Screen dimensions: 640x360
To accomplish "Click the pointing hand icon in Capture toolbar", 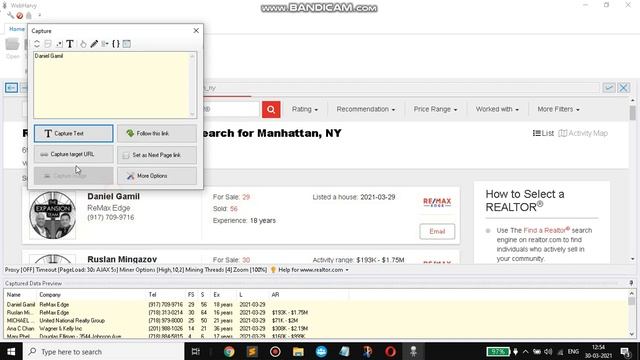I will pos(83,44).
